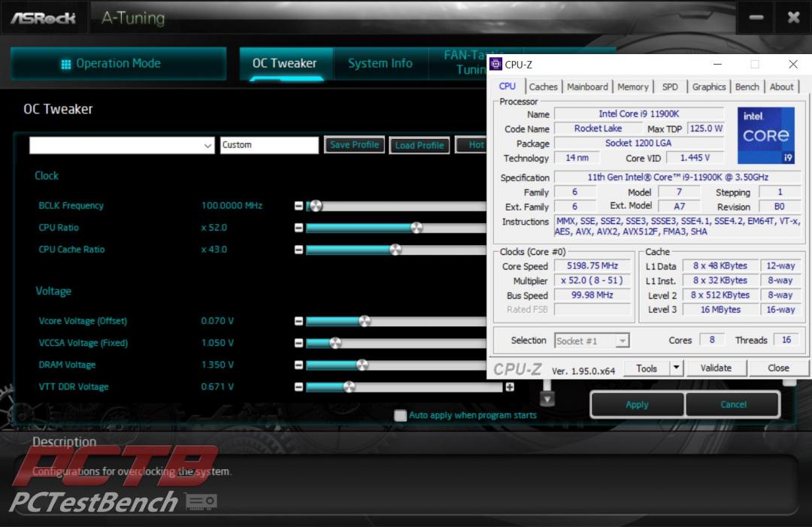This screenshot has width=812, height=527.
Task: Click the BCLK value 100.0000 MHz
Action: click(x=232, y=205)
